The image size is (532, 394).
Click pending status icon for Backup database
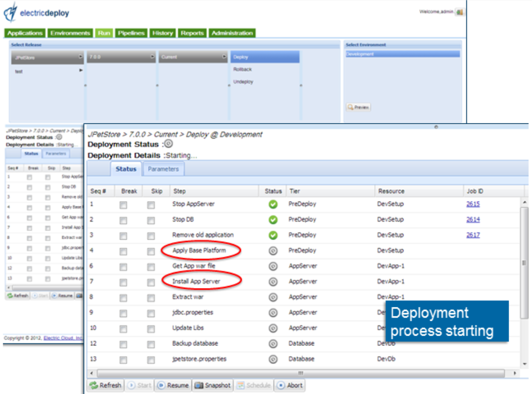[273, 343]
